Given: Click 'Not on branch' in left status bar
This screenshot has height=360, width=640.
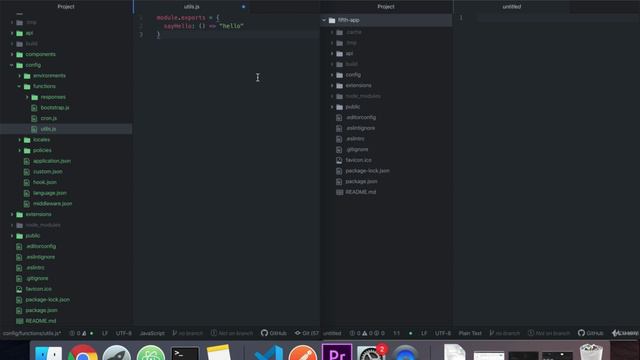Looking at the screenshot, I should click(x=231, y=333).
